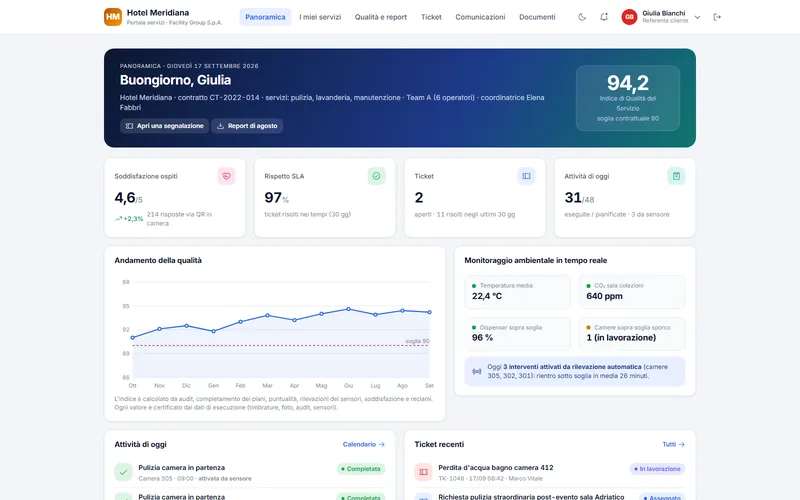Expand Giulia Bianchi account dropdown chevron
Screen dimensions: 800x500
(x=697, y=17)
